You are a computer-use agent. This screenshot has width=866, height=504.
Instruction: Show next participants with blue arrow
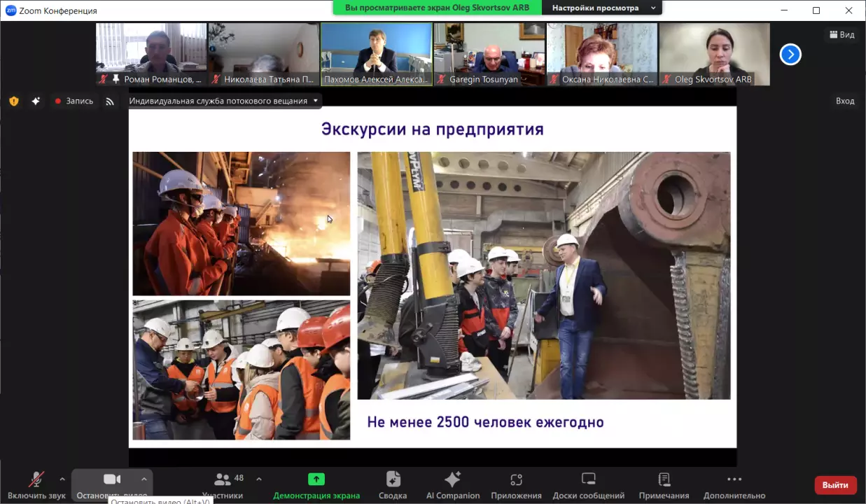[x=790, y=54]
